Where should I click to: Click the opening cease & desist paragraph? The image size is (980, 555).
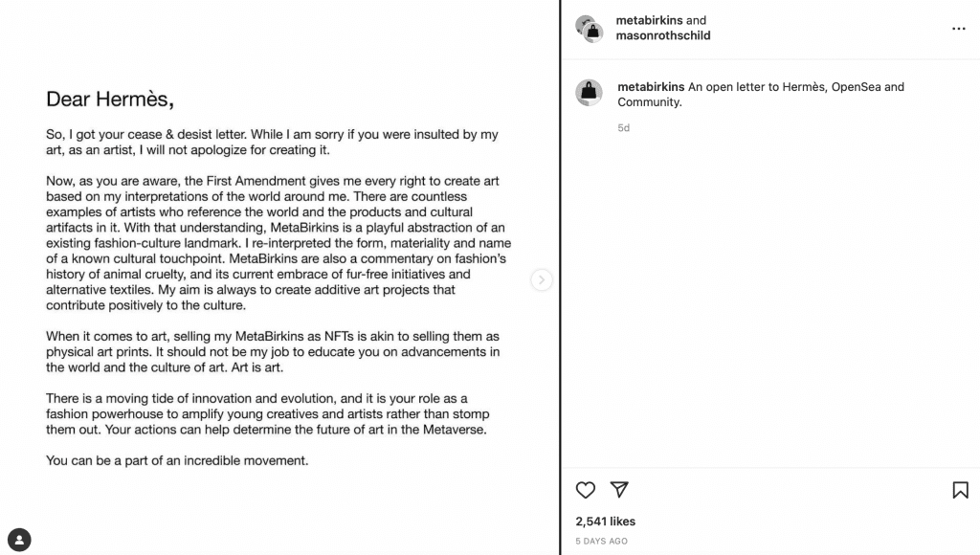(x=272, y=143)
